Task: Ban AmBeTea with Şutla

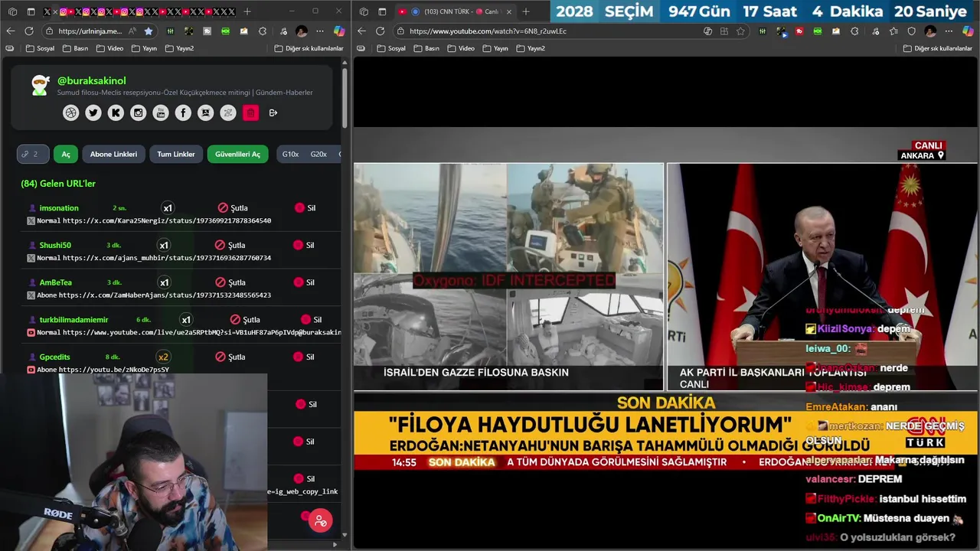Action: [230, 282]
